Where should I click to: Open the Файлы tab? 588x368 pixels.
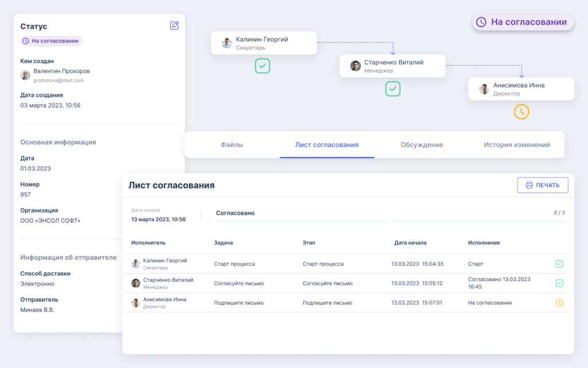pyautogui.click(x=232, y=145)
